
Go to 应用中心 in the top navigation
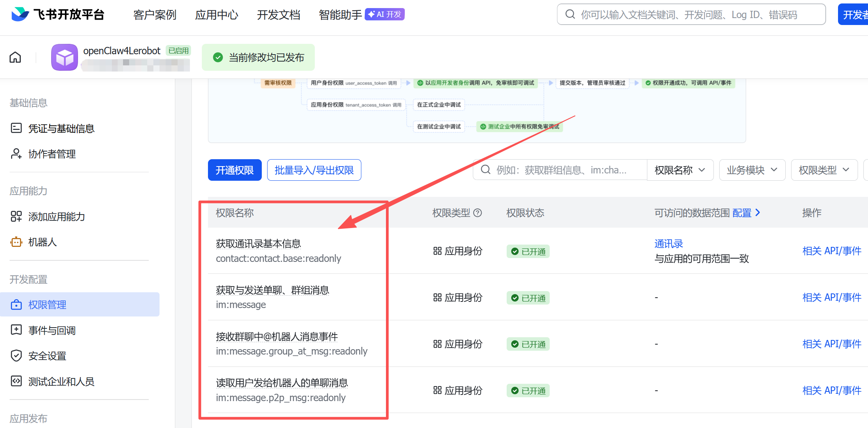point(216,15)
